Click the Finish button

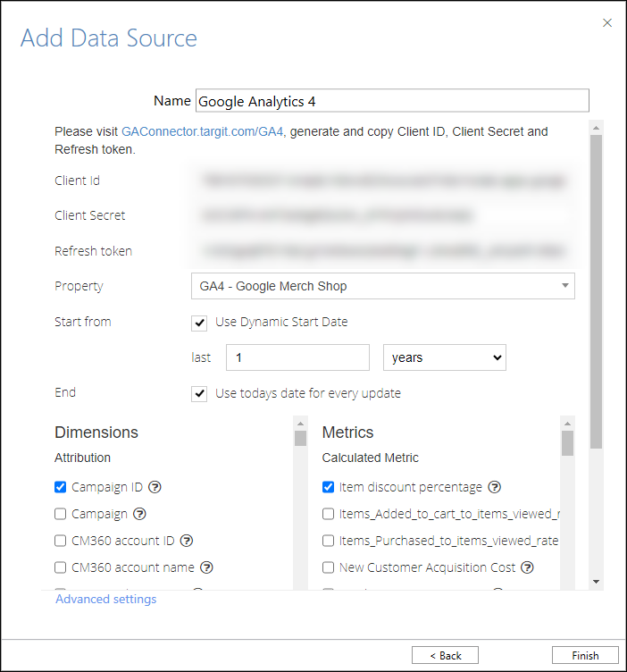(x=585, y=655)
